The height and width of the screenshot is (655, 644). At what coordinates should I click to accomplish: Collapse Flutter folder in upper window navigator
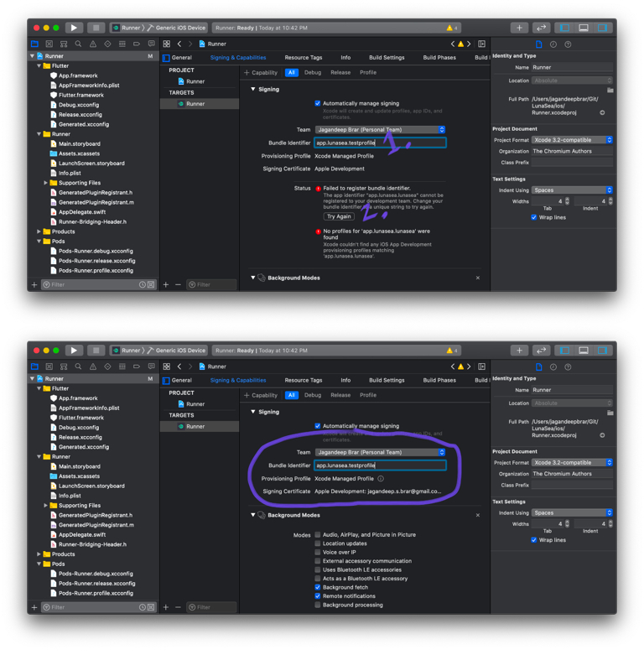click(x=39, y=65)
